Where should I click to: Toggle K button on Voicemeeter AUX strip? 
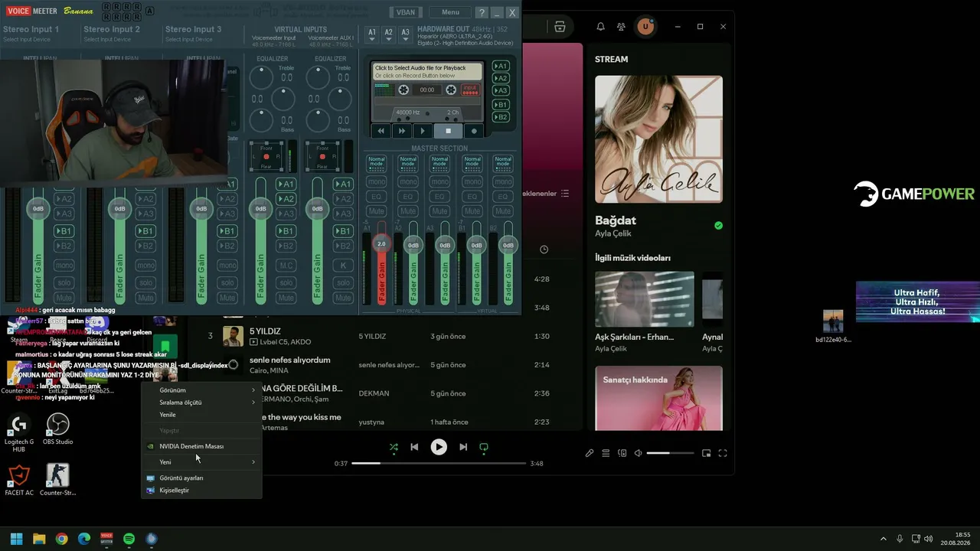point(343,266)
